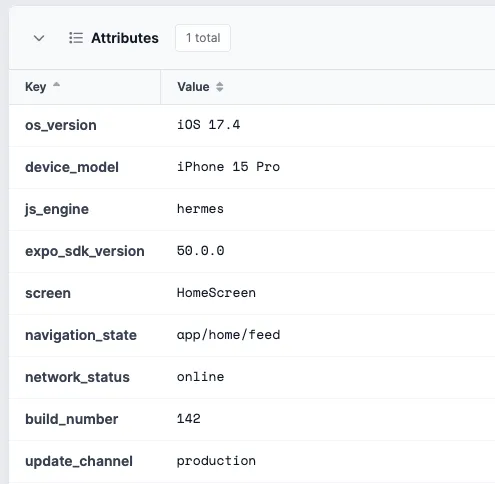Select the 'online' value
Viewport: 495px width, 484px height.
[x=200, y=377]
